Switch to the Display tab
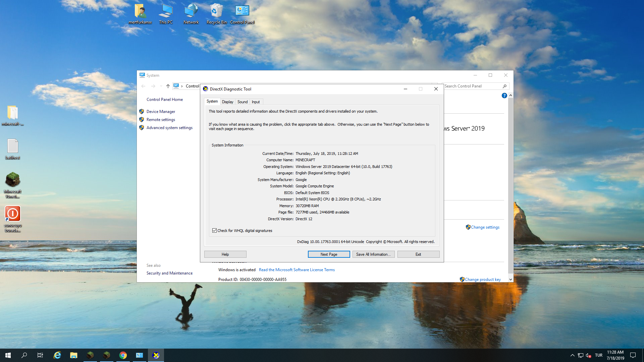 pos(227,102)
